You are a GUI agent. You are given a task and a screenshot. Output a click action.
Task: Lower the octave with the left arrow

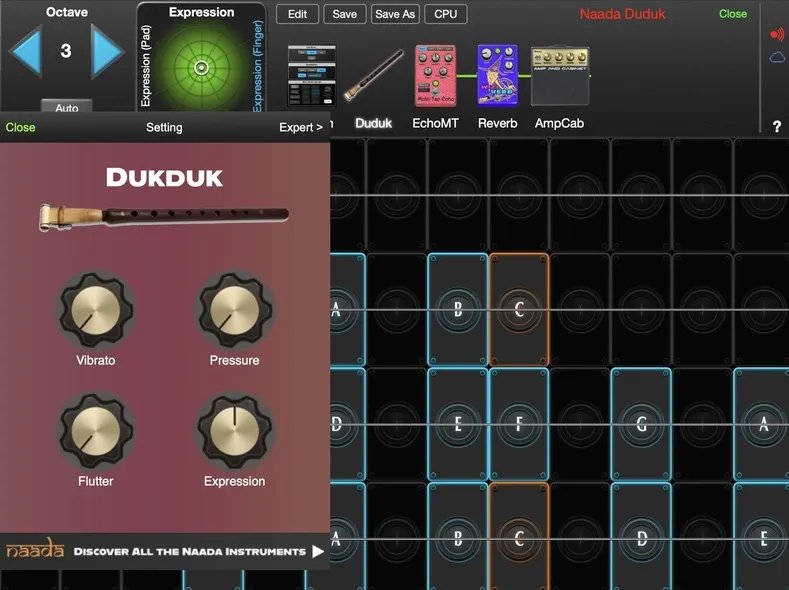tap(25, 51)
